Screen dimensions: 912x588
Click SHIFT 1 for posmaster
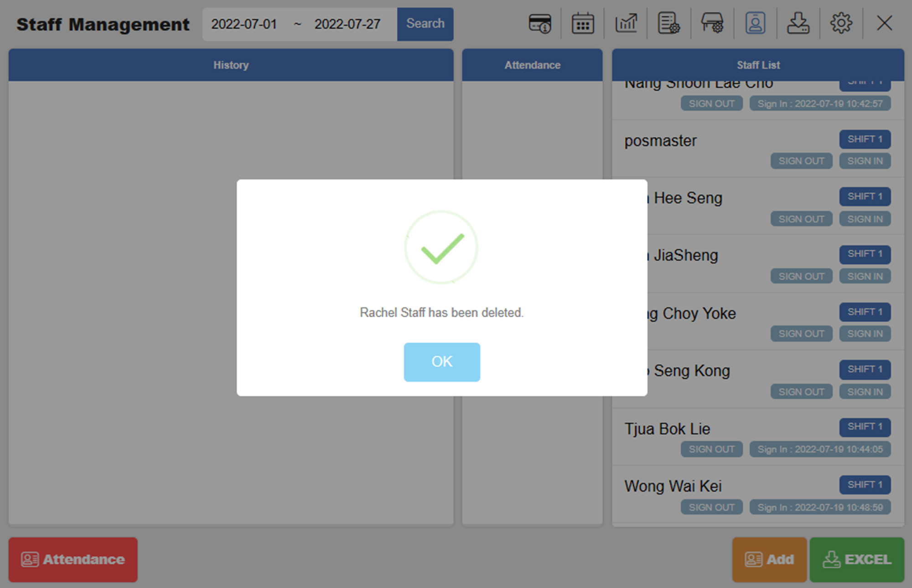865,139
